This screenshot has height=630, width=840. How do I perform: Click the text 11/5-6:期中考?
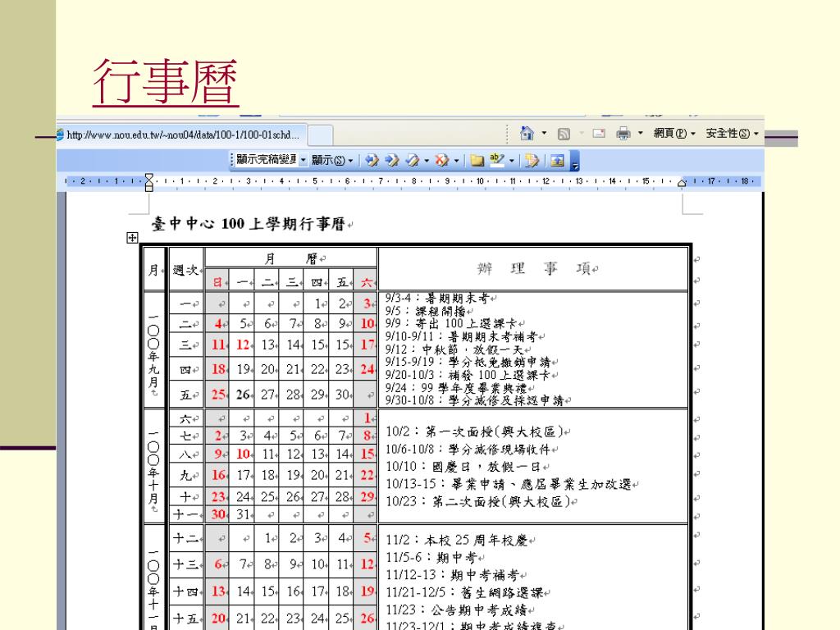tap(431, 558)
